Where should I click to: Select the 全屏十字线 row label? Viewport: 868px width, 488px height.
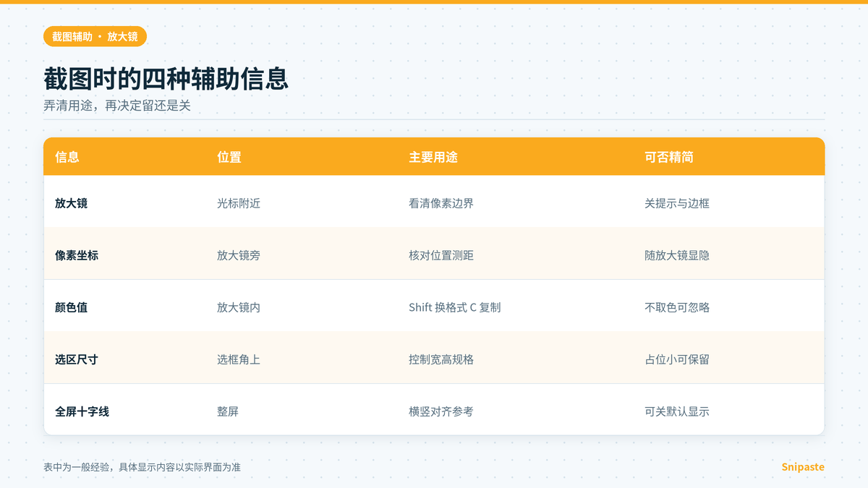point(82,411)
